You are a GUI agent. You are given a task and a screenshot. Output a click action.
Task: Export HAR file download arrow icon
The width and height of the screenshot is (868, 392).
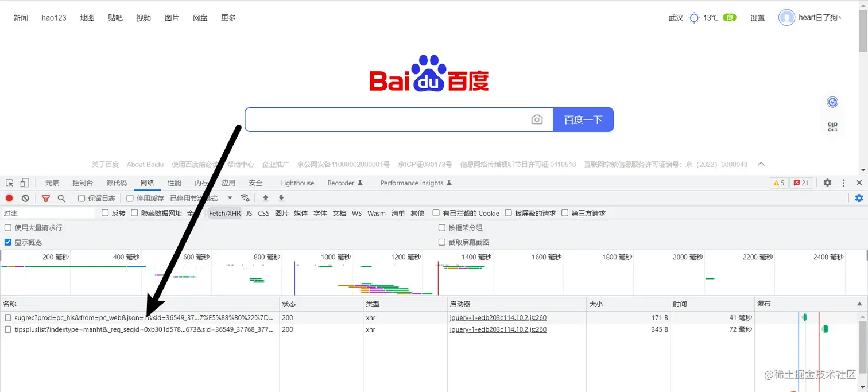click(x=281, y=198)
